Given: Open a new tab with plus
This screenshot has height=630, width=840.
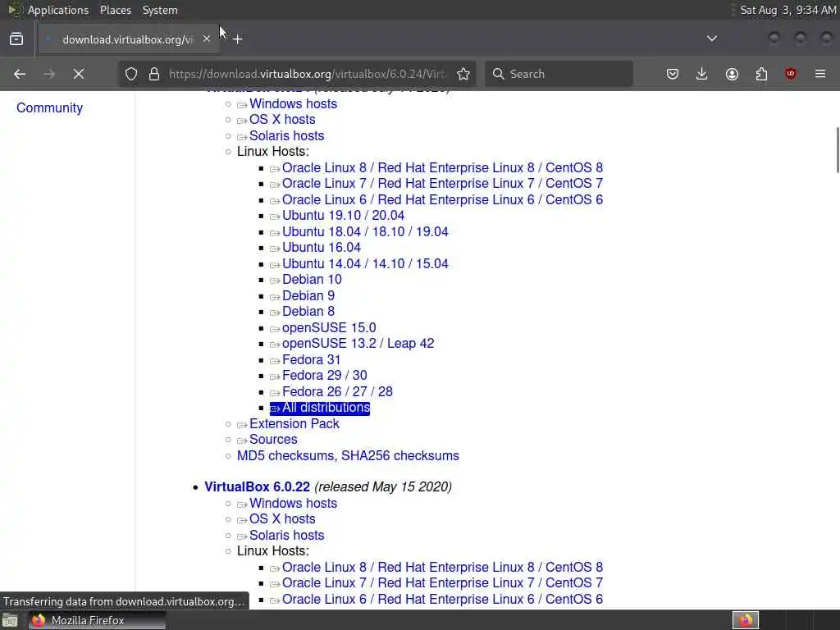Looking at the screenshot, I should pos(238,39).
